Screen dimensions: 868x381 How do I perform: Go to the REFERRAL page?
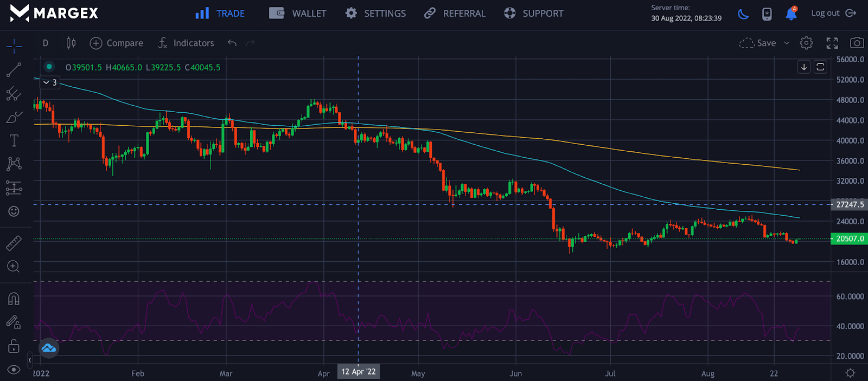455,14
